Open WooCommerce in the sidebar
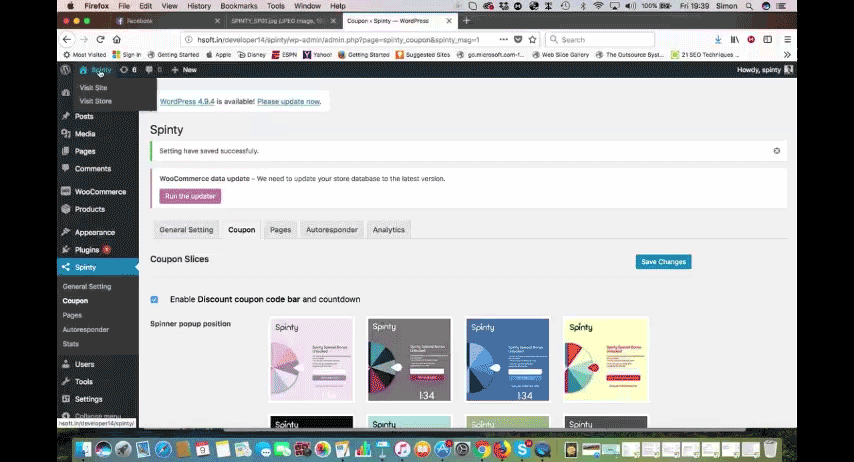 click(98, 192)
